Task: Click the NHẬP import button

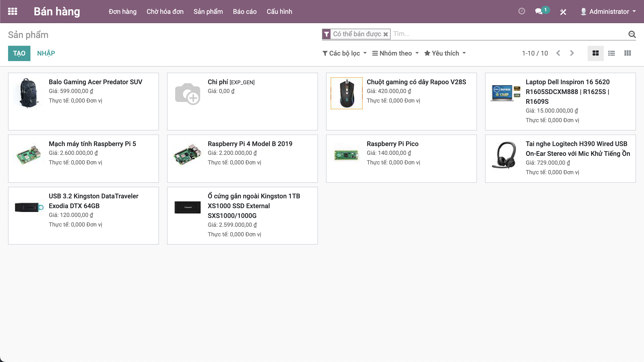Action: (46, 53)
